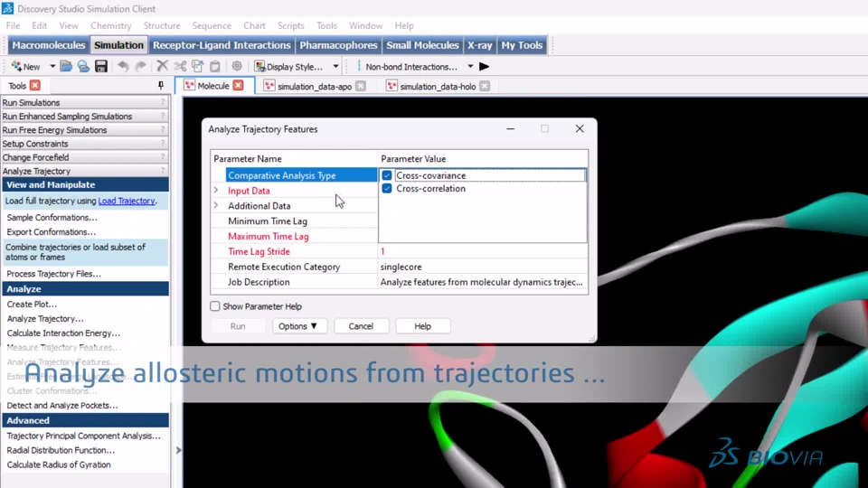868x488 pixels.
Task: Open the Chemistry menu
Action: [x=110, y=25]
